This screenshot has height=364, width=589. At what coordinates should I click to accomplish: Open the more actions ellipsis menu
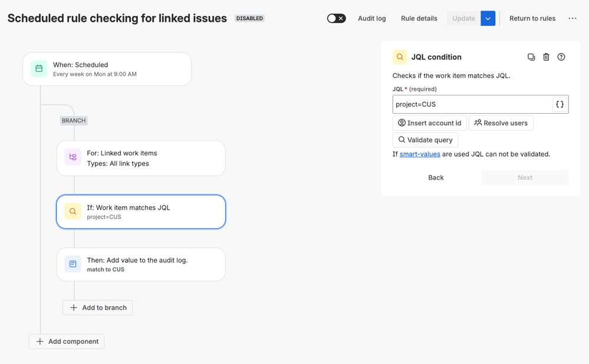click(x=572, y=18)
